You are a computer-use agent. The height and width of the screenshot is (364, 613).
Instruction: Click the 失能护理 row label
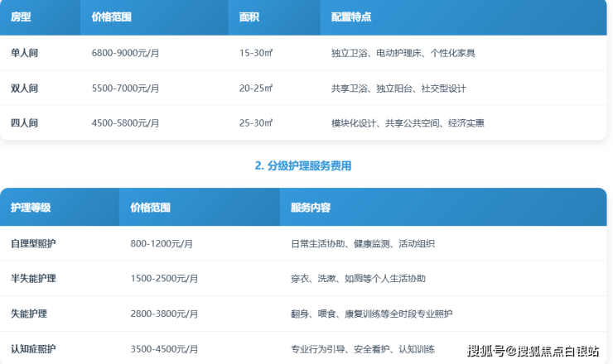(28, 314)
